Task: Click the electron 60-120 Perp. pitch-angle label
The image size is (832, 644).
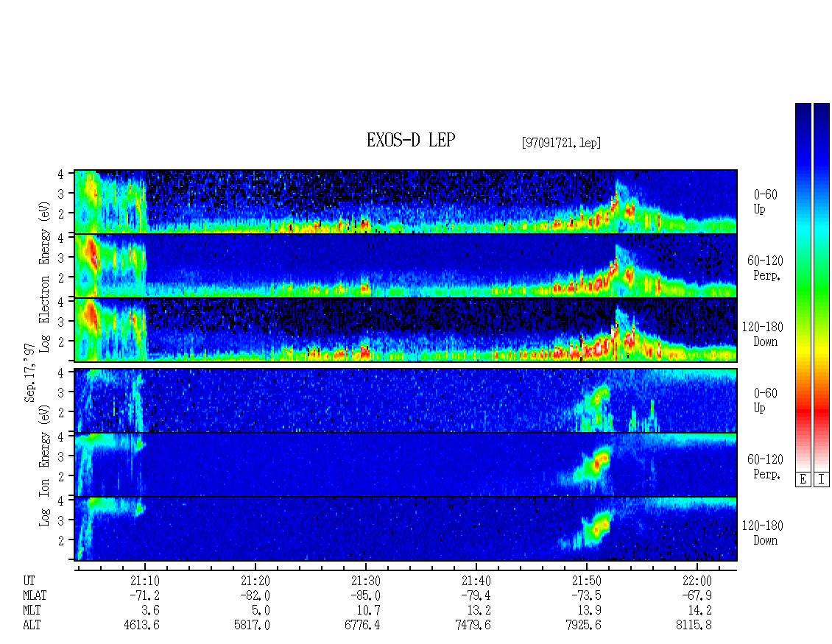Action: click(x=764, y=268)
